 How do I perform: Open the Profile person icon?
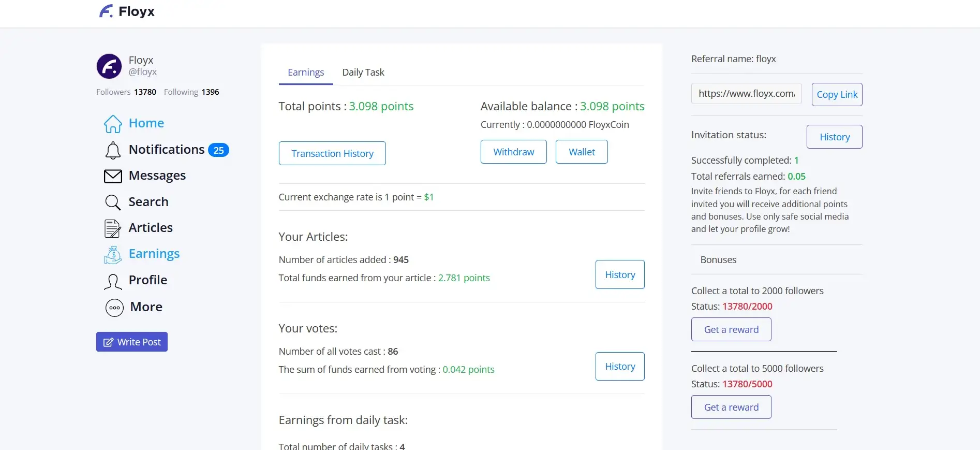113,281
